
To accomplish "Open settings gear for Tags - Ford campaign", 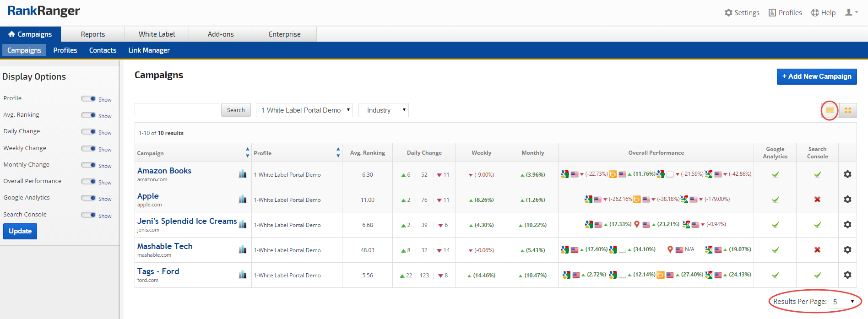I will coord(847,275).
